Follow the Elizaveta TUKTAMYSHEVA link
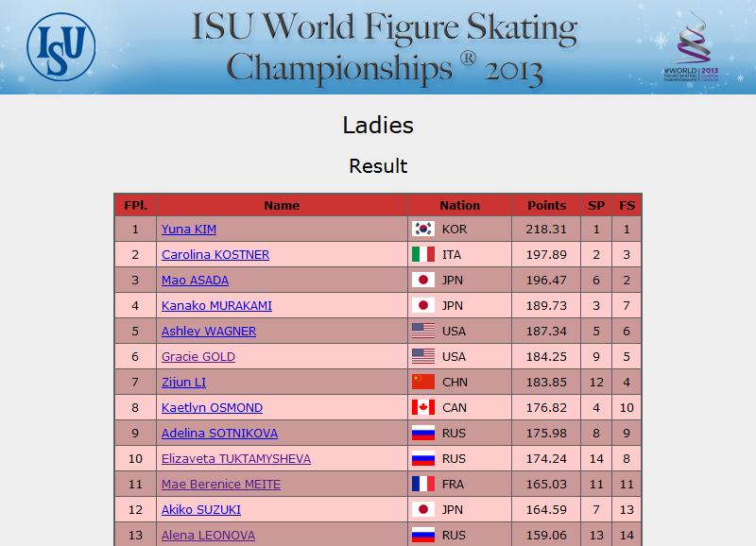 click(x=235, y=459)
